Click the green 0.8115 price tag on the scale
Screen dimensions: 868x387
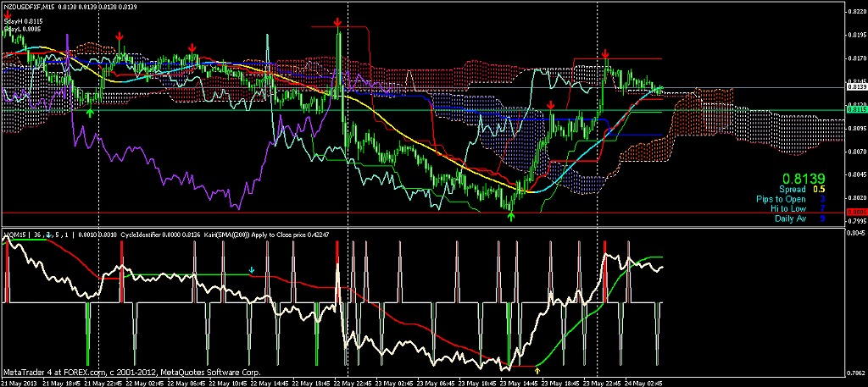(856, 110)
